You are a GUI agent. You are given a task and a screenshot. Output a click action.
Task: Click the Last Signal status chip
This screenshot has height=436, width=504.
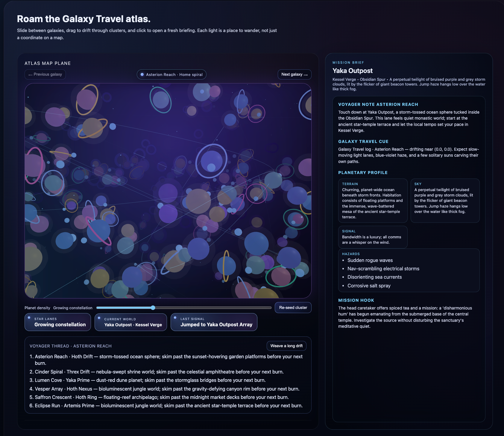pos(214,322)
